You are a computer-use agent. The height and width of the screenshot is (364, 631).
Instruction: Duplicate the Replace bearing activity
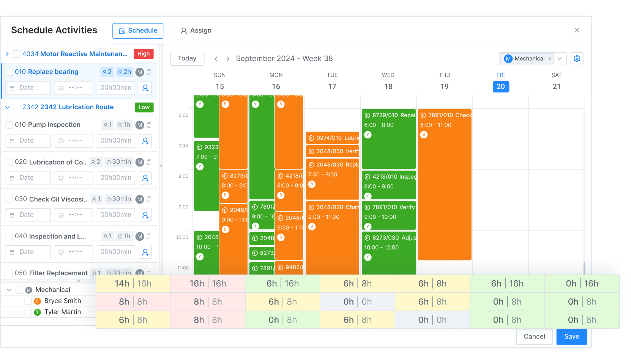150,72
